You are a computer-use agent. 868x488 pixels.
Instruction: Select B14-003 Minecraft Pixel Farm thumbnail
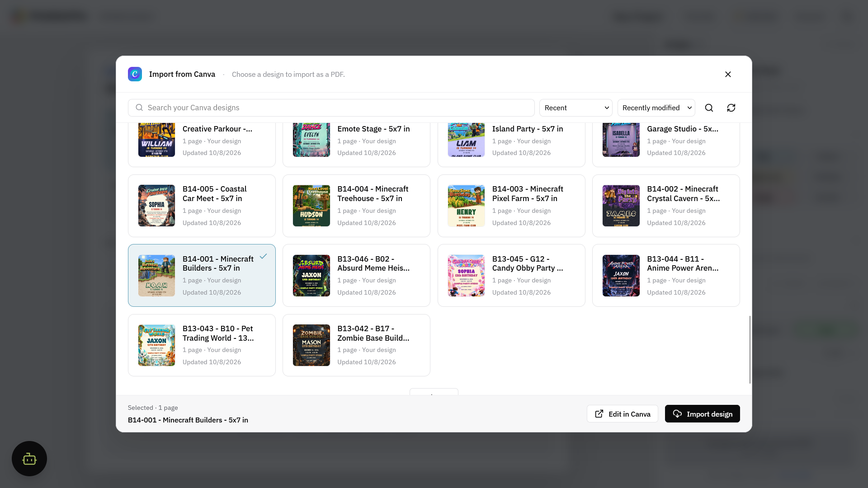click(x=466, y=206)
